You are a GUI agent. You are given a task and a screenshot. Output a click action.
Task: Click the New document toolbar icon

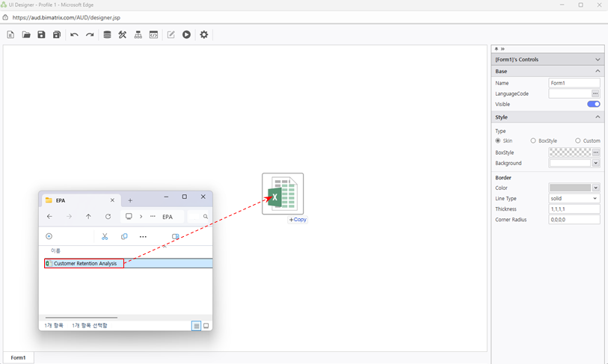pos(10,35)
